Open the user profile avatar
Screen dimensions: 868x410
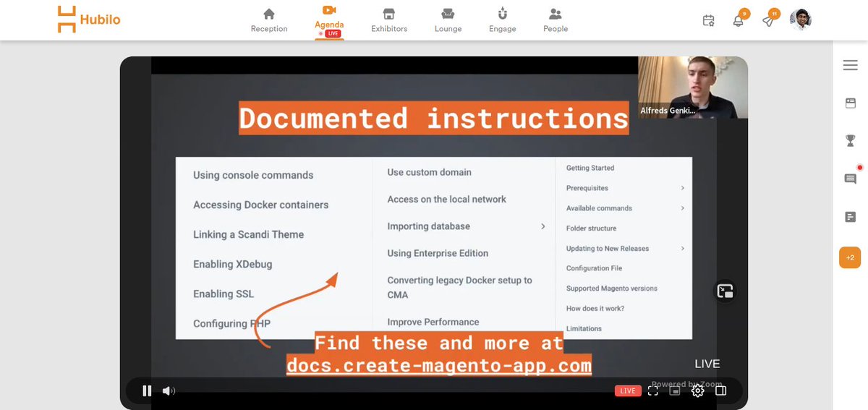(x=800, y=20)
